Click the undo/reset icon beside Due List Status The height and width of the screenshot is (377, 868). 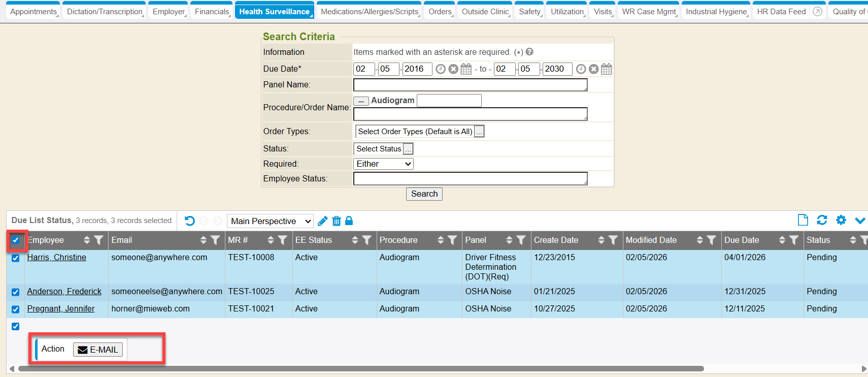[x=190, y=221]
